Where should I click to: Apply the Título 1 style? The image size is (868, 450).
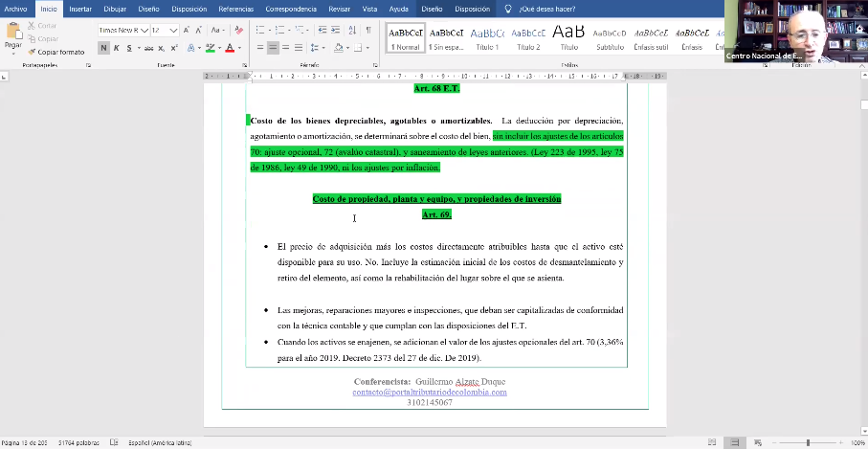(x=487, y=38)
